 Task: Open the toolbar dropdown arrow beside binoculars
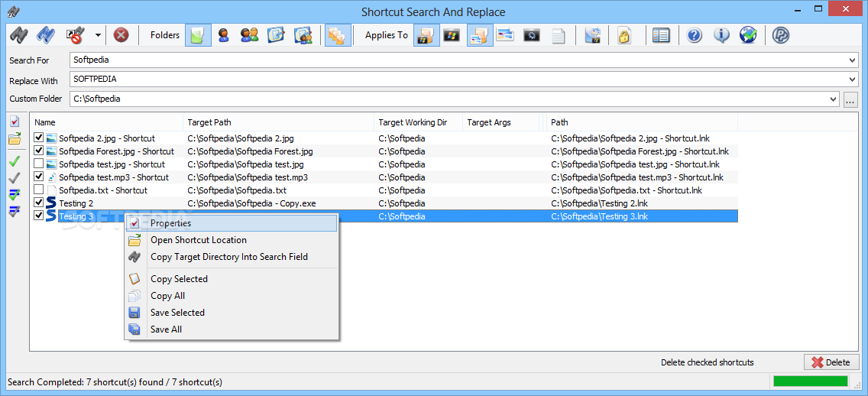pyautogui.click(x=98, y=35)
